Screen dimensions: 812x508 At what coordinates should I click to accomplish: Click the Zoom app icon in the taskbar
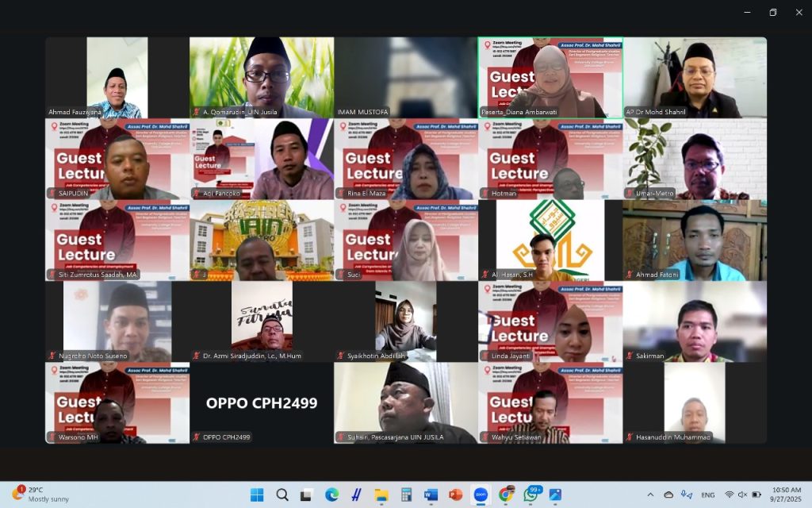[481, 495]
